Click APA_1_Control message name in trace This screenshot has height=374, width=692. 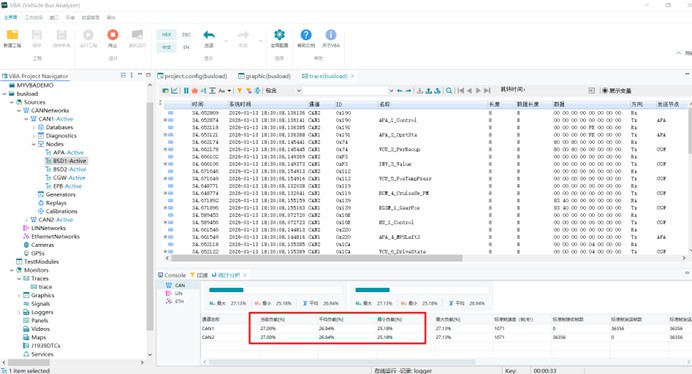pos(397,120)
